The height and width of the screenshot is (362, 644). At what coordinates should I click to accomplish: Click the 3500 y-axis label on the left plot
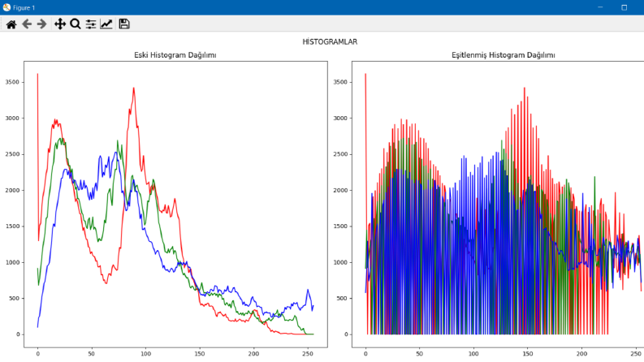[x=12, y=82]
